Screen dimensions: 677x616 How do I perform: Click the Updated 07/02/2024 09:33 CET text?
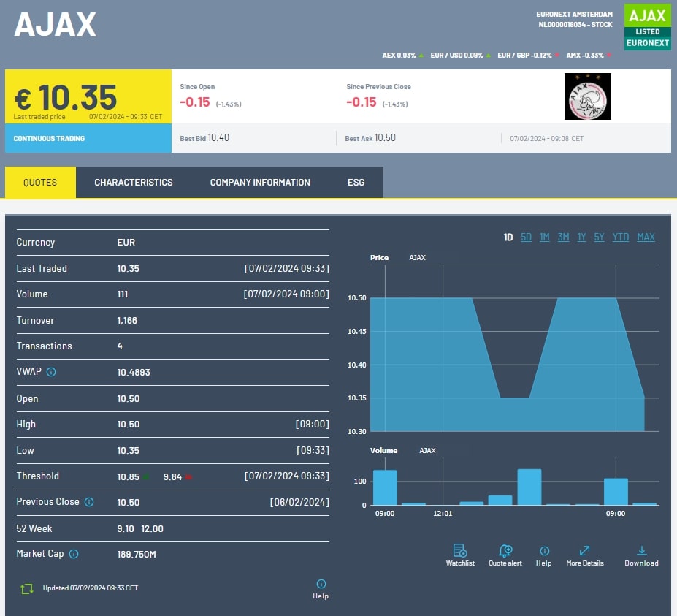pyautogui.click(x=91, y=588)
